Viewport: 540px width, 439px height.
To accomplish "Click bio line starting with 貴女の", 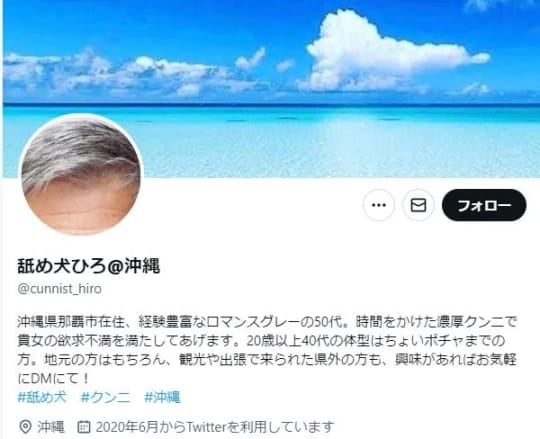I will click(261, 341).
